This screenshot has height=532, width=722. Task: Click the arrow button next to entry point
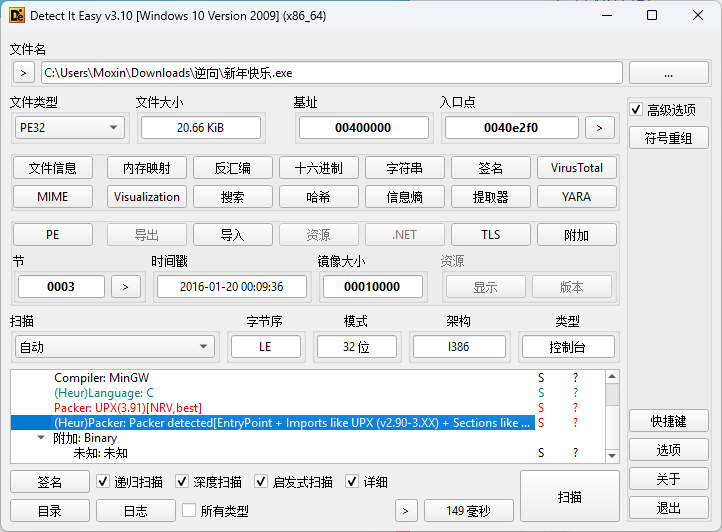tap(599, 128)
